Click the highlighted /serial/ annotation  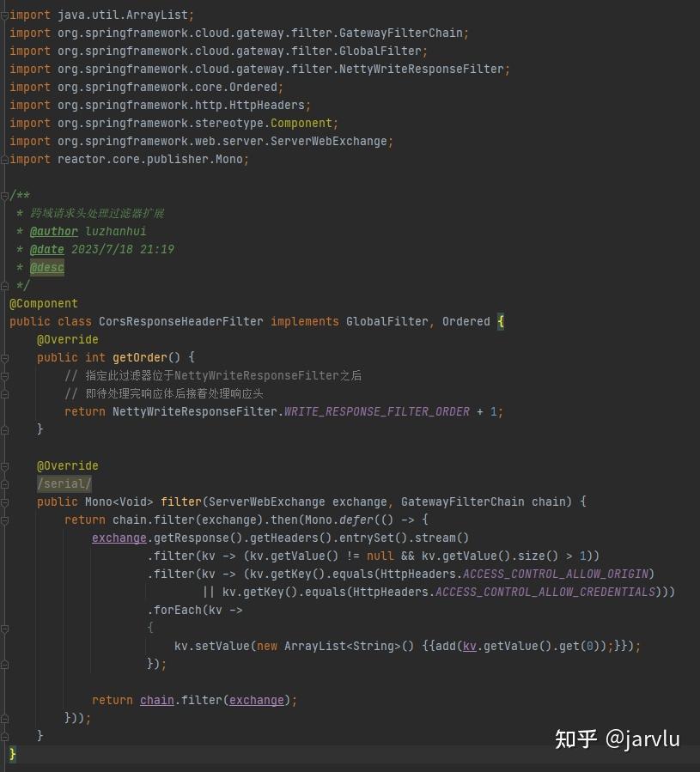(x=64, y=483)
